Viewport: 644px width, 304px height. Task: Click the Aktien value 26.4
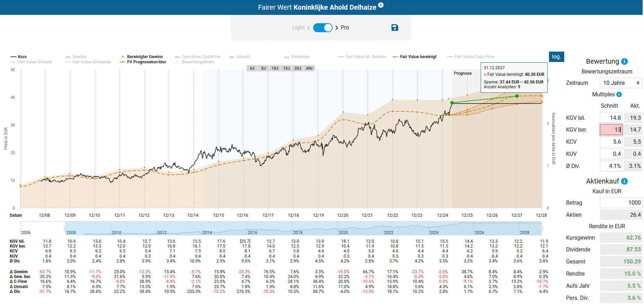point(621,215)
